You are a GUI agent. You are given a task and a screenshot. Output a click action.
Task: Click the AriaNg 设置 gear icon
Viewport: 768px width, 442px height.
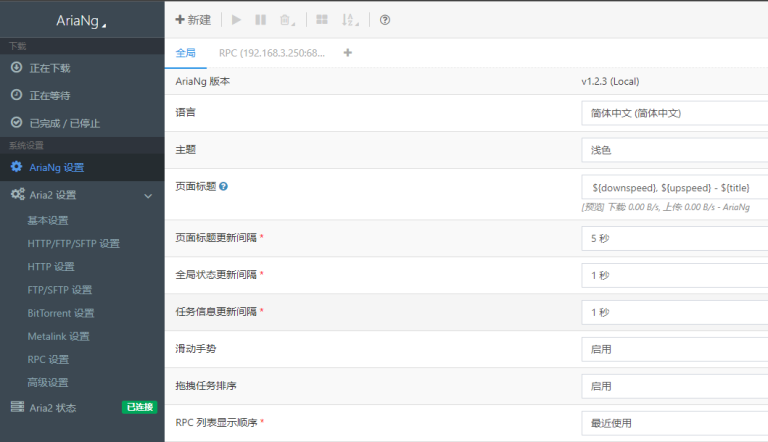[x=17, y=167]
